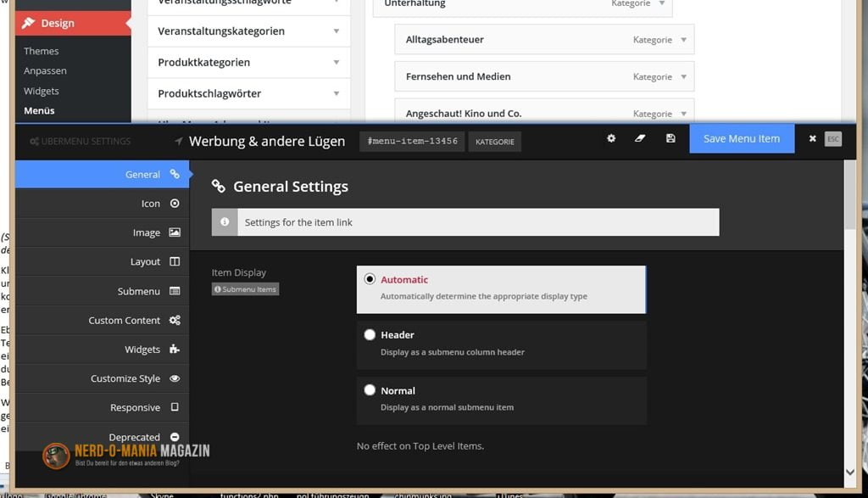Switch to the Icon tab
The width and height of the screenshot is (868, 498).
103,204
